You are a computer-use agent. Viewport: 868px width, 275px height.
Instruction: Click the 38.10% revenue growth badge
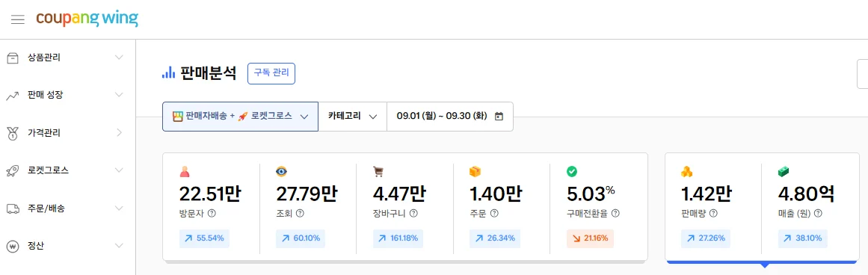click(803, 238)
